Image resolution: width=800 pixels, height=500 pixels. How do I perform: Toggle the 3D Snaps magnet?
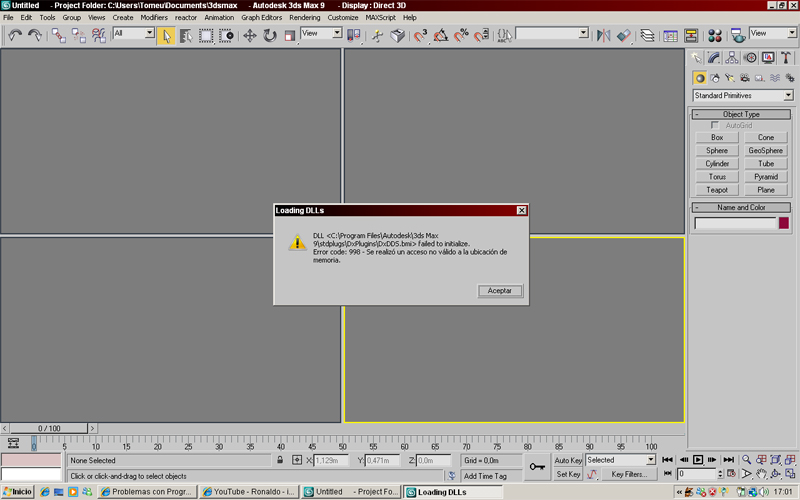(x=420, y=36)
